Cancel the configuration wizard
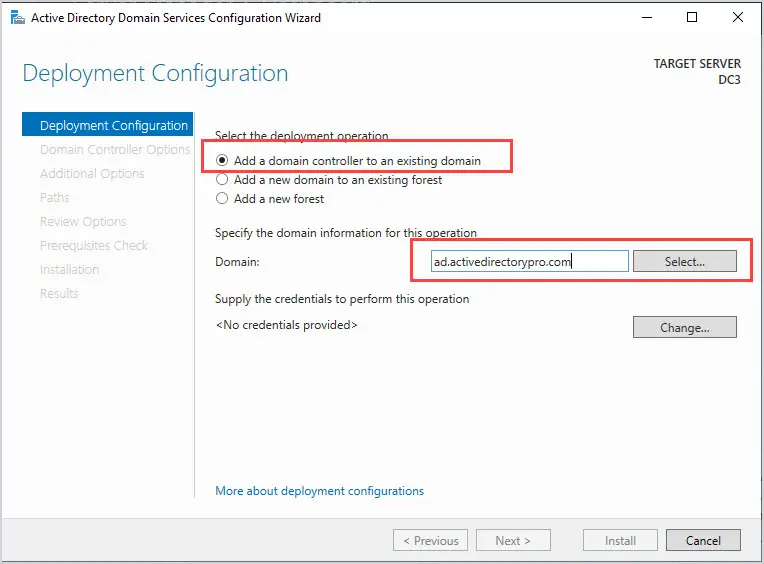 [x=703, y=540]
